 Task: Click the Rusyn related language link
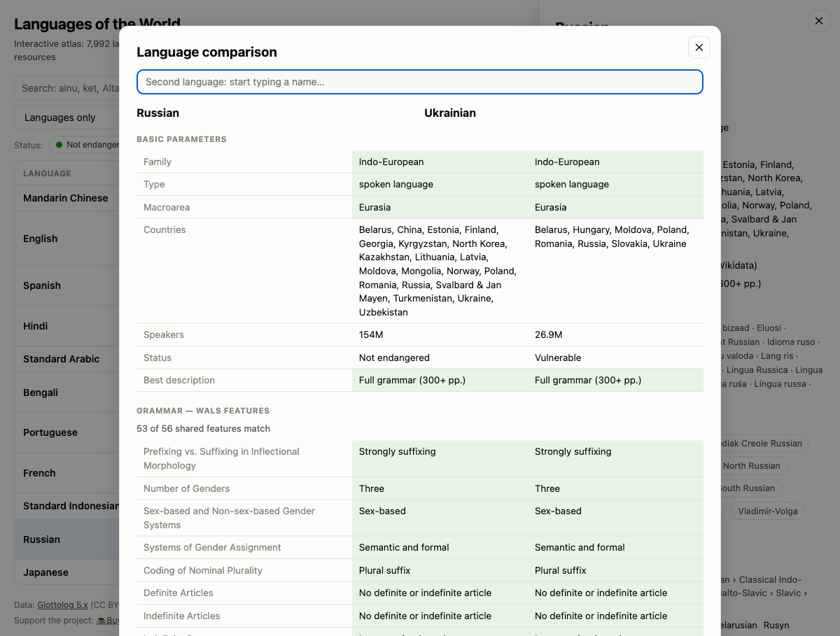coord(776,625)
